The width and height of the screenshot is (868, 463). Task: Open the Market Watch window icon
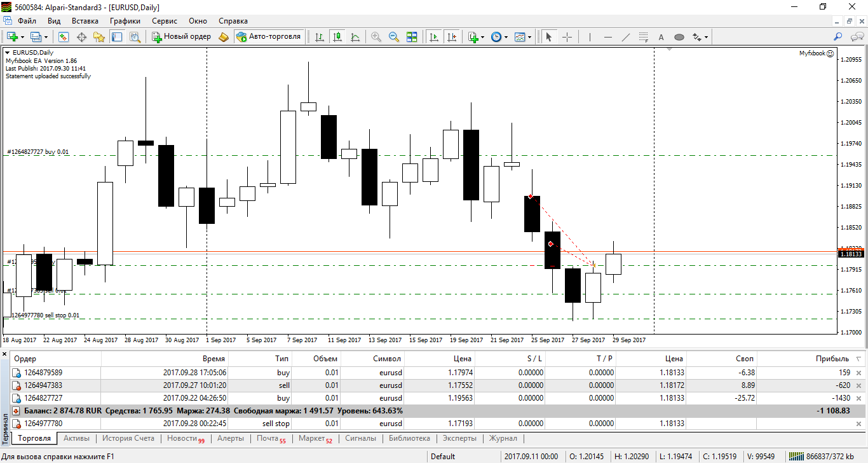pyautogui.click(x=64, y=37)
